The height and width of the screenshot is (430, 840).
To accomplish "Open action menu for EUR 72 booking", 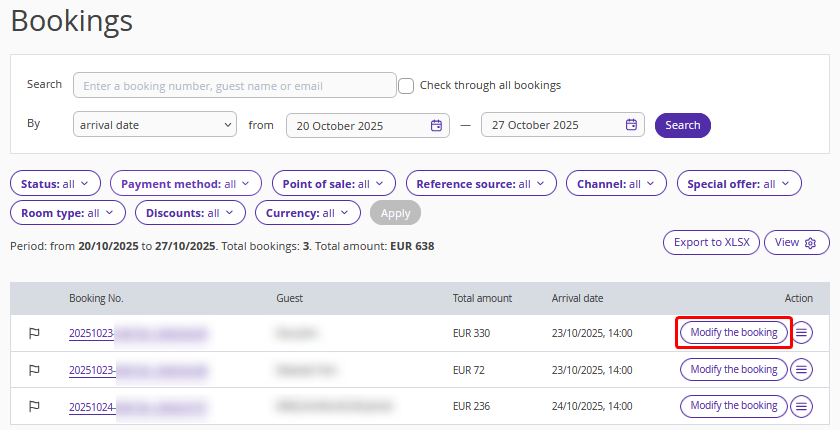I will [801, 369].
